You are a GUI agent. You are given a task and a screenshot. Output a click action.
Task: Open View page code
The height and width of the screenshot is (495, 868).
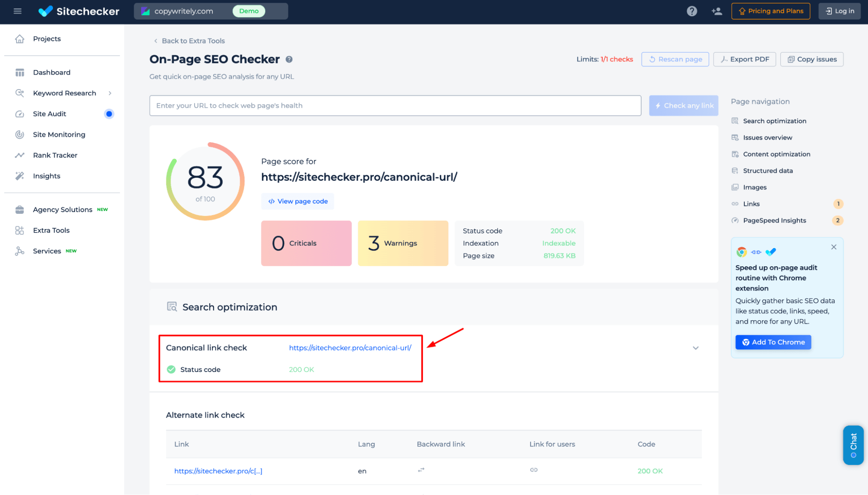click(x=297, y=201)
